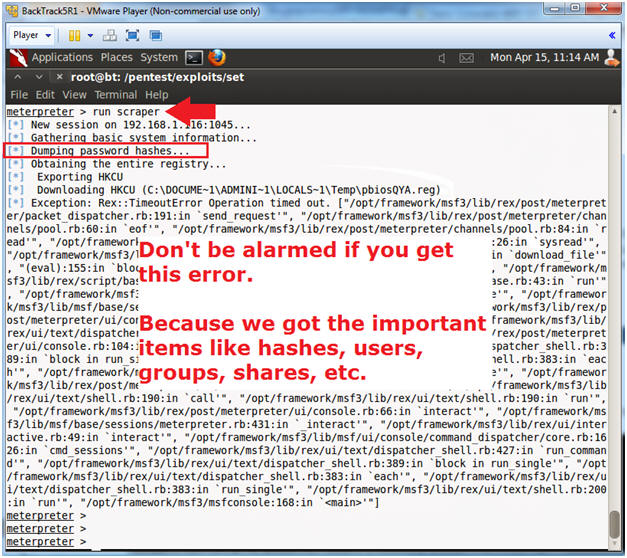Image resolution: width=627 pixels, height=558 pixels.
Task: Open the Player menu dropdown
Action: point(32,35)
